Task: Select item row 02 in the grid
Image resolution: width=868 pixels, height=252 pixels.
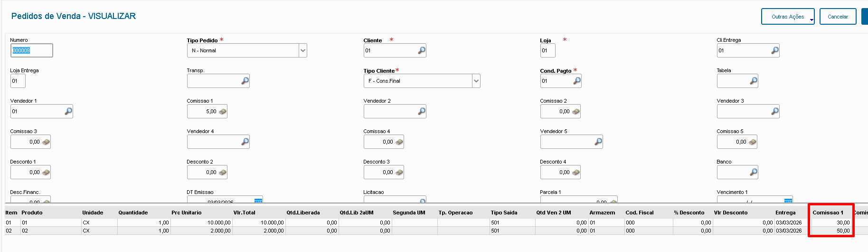Action: point(9,231)
